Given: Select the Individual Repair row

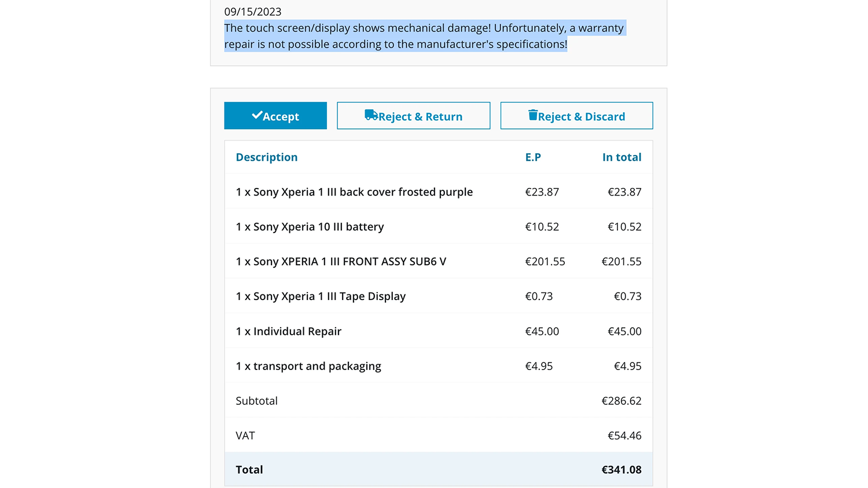Looking at the screenshot, I should (x=288, y=331).
